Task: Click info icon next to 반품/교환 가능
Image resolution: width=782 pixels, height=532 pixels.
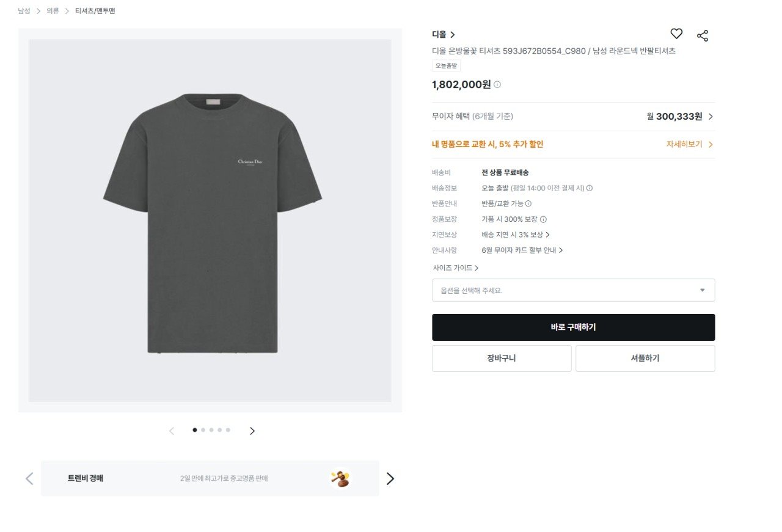Action: [528, 204]
